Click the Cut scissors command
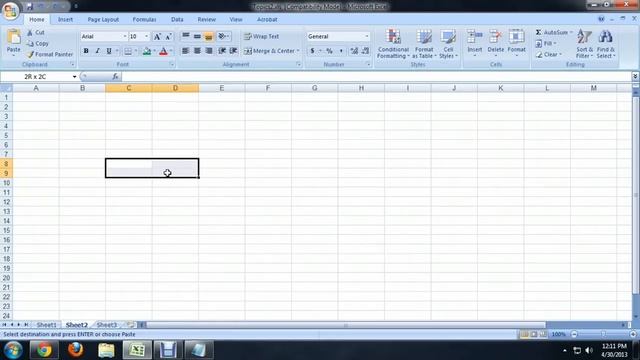This screenshot has width=640, height=360. [36, 32]
